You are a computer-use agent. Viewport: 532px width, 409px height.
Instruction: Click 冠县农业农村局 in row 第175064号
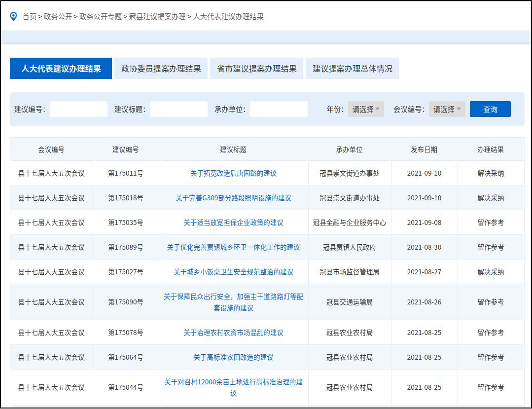350,357
